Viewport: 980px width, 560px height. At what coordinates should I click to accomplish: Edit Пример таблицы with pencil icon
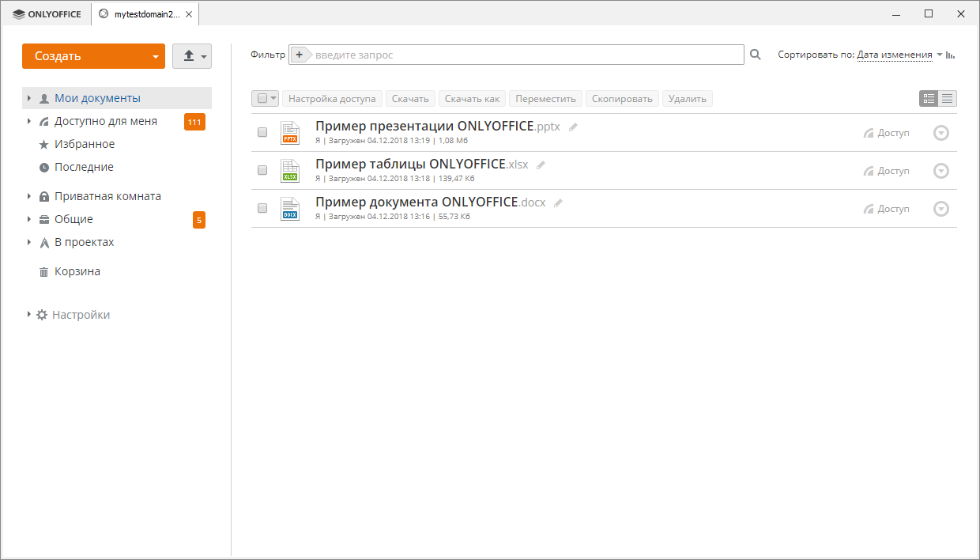(x=541, y=165)
